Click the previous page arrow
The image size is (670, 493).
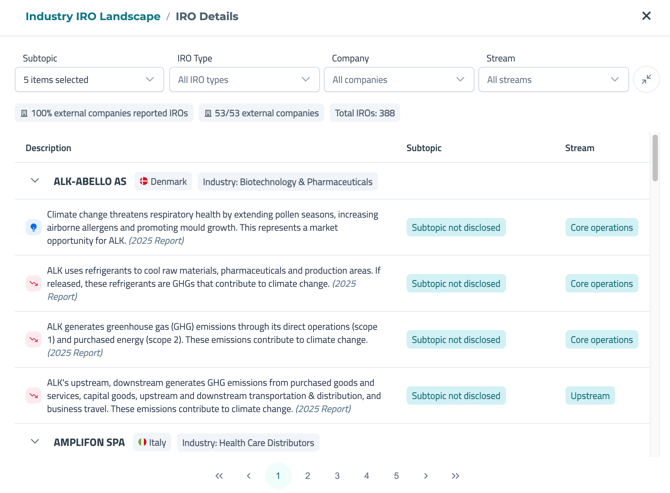249,476
